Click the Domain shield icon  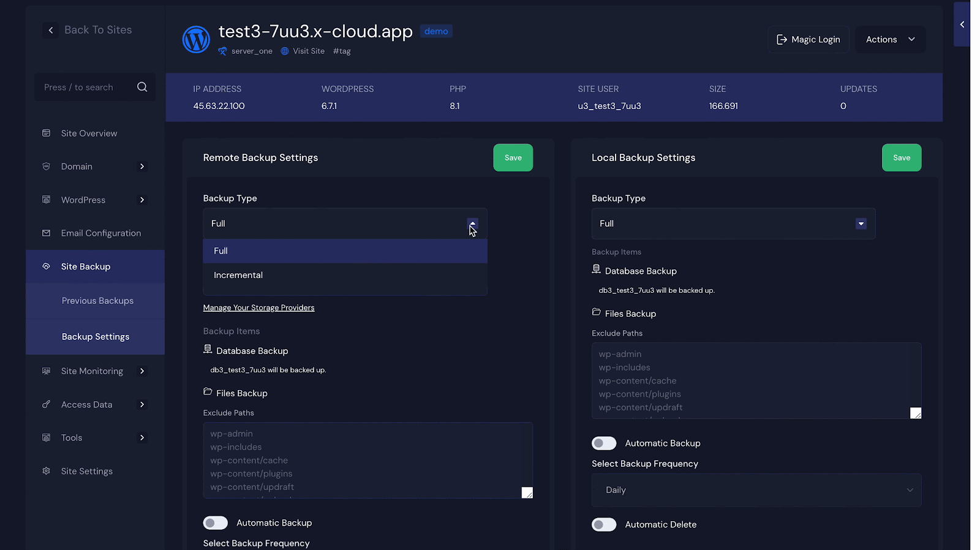pyautogui.click(x=46, y=166)
